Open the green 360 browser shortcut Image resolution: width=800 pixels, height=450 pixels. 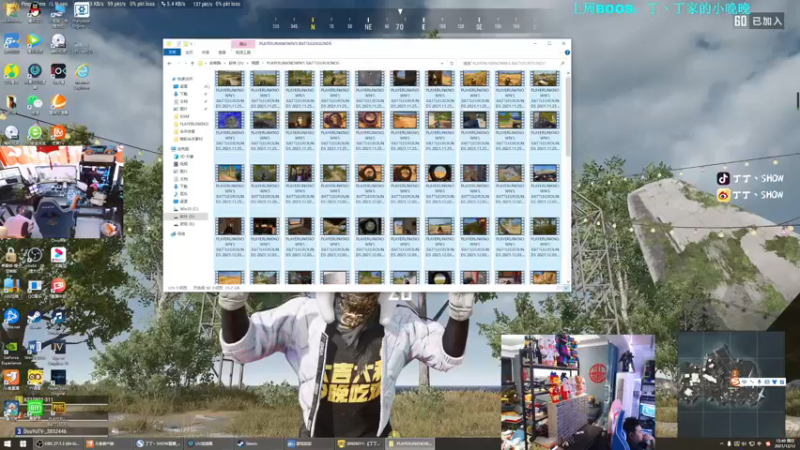coord(34,133)
